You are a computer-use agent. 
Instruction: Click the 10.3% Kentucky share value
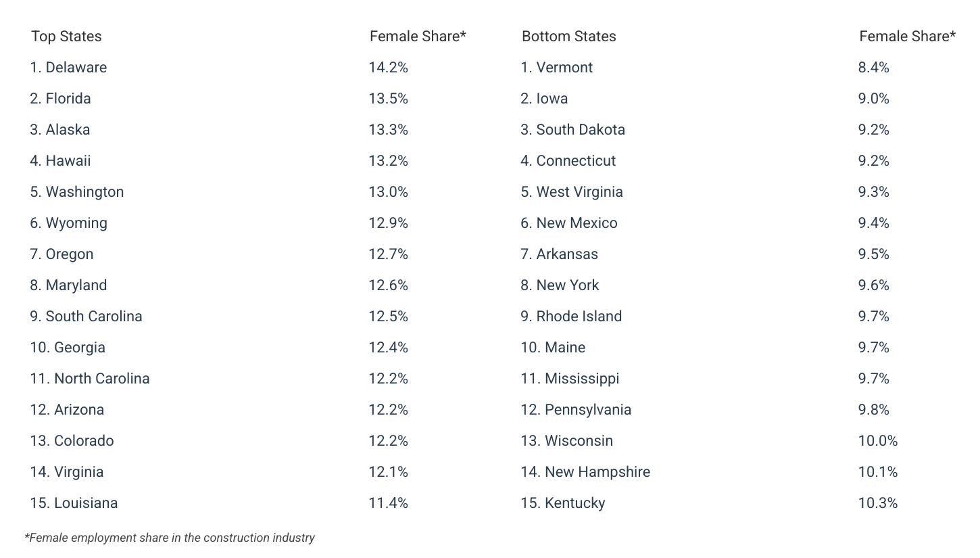[x=877, y=503]
